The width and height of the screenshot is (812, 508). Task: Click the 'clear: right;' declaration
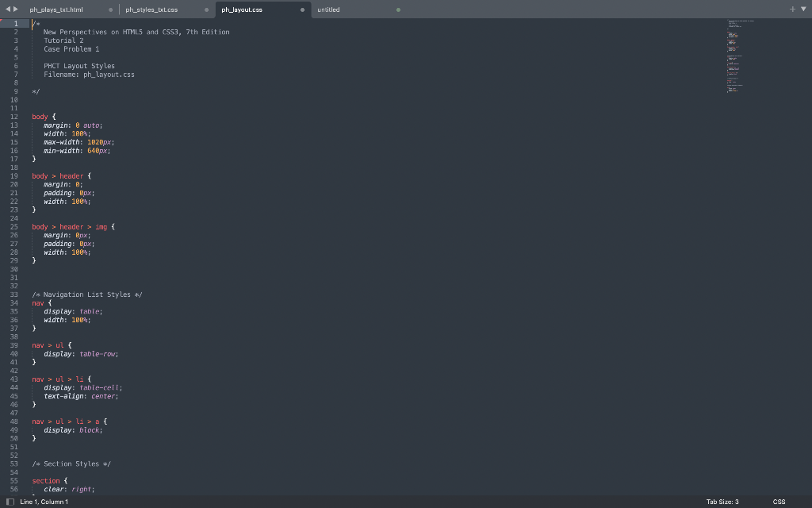[69, 489]
